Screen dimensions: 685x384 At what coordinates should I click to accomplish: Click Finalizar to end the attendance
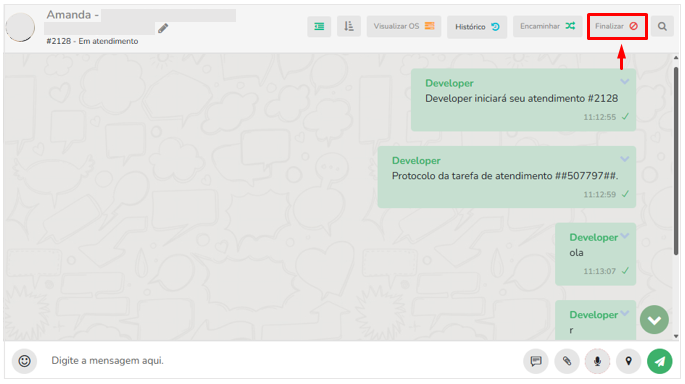click(x=617, y=27)
